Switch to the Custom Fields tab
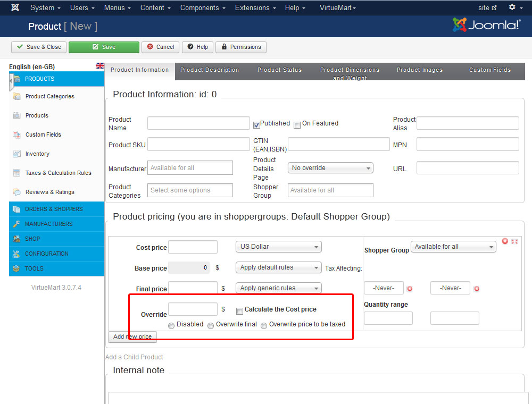 pyautogui.click(x=490, y=70)
